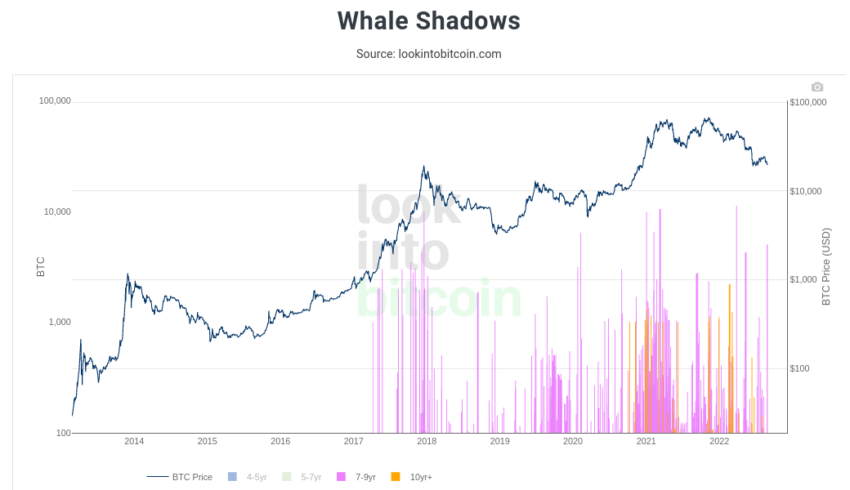Screen dimensions: 850x490
Task: Toggle BTC Price line in legend
Action: (x=179, y=477)
